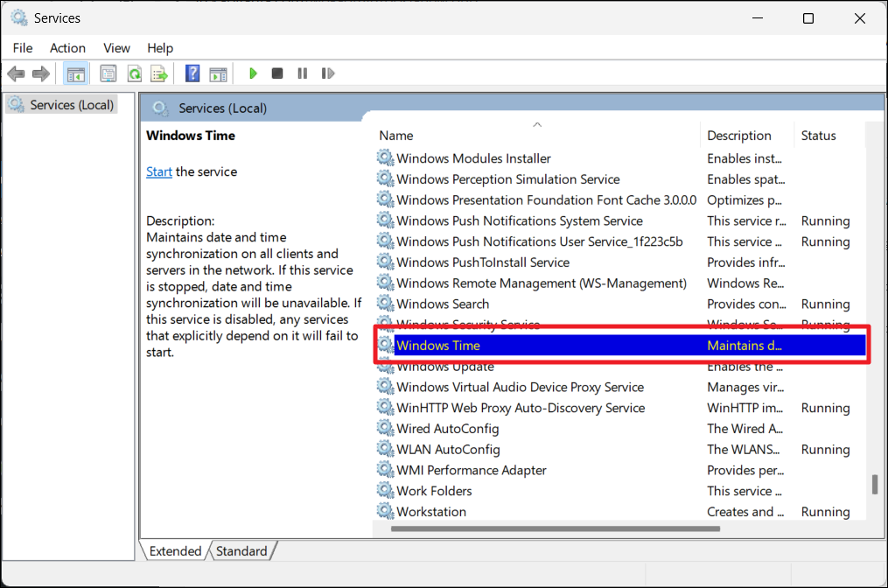Click the Start the service link
Viewport: 888px width, 588px height.
point(158,171)
